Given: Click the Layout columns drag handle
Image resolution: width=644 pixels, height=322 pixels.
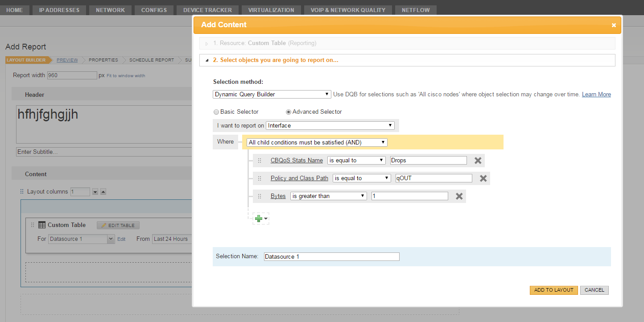Looking at the screenshot, I should (22, 192).
